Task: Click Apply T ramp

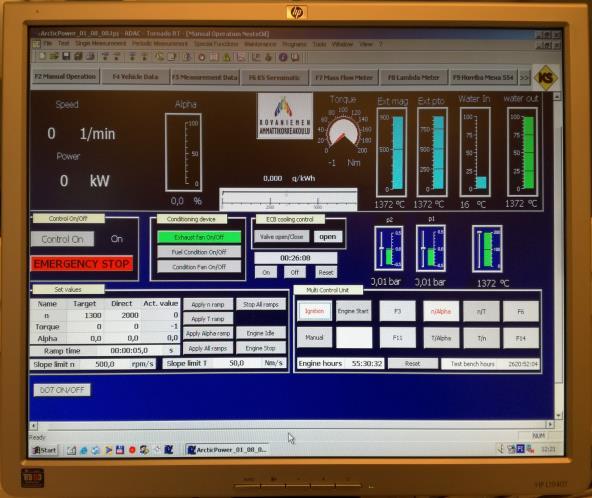Action: pyautogui.click(x=208, y=319)
